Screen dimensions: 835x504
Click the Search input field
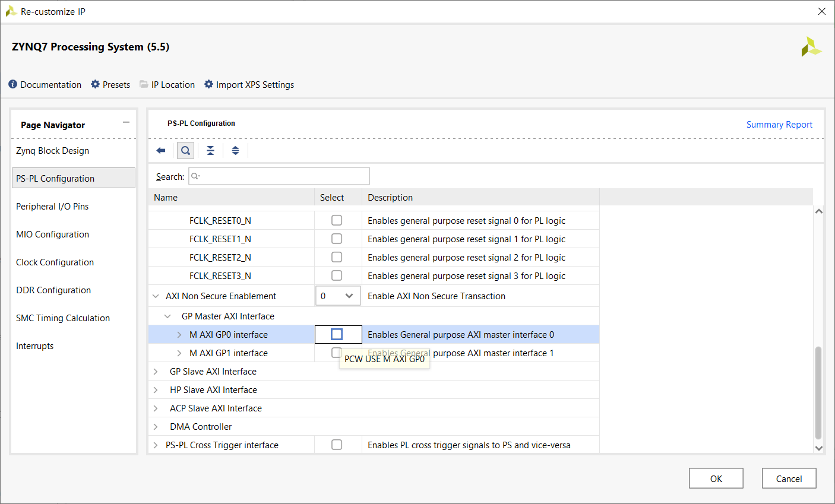(279, 176)
